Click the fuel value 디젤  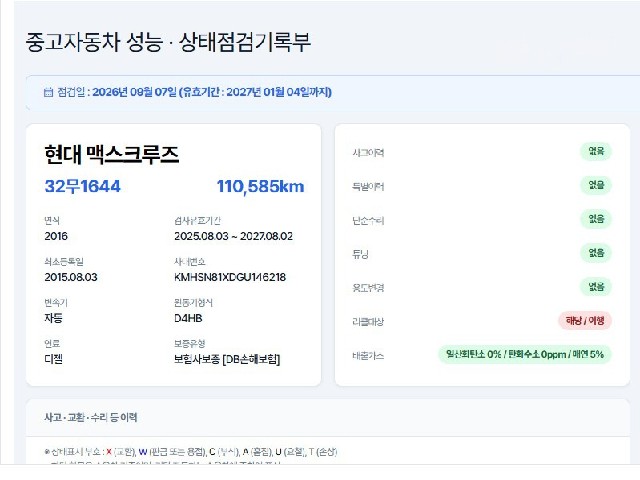click(x=53, y=359)
